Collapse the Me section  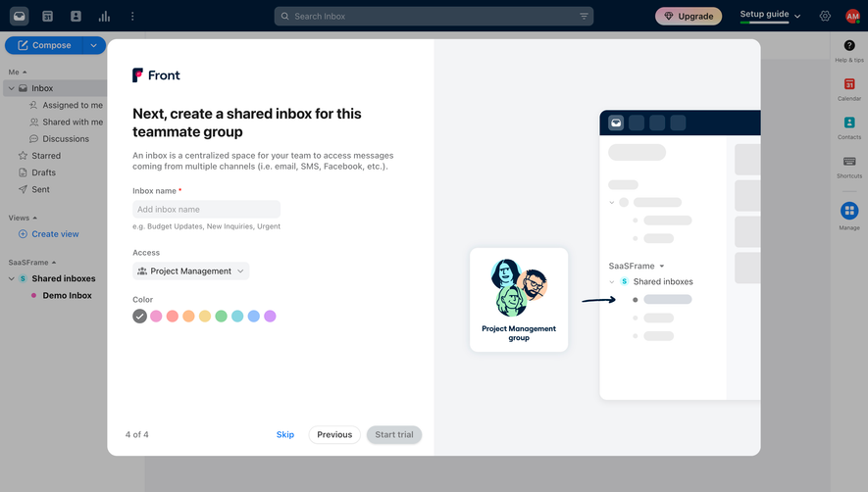pyautogui.click(x=25, y=72)
